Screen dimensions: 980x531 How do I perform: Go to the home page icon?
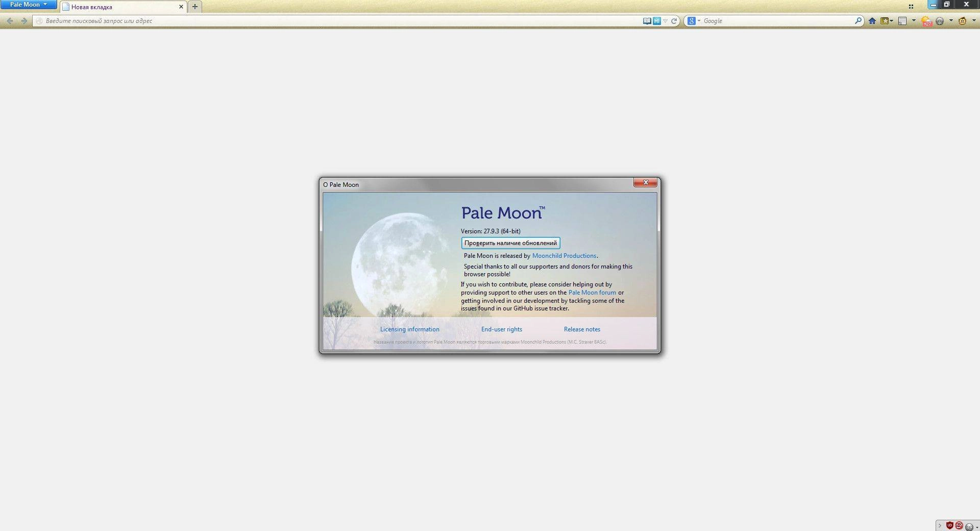click(872, 21)
